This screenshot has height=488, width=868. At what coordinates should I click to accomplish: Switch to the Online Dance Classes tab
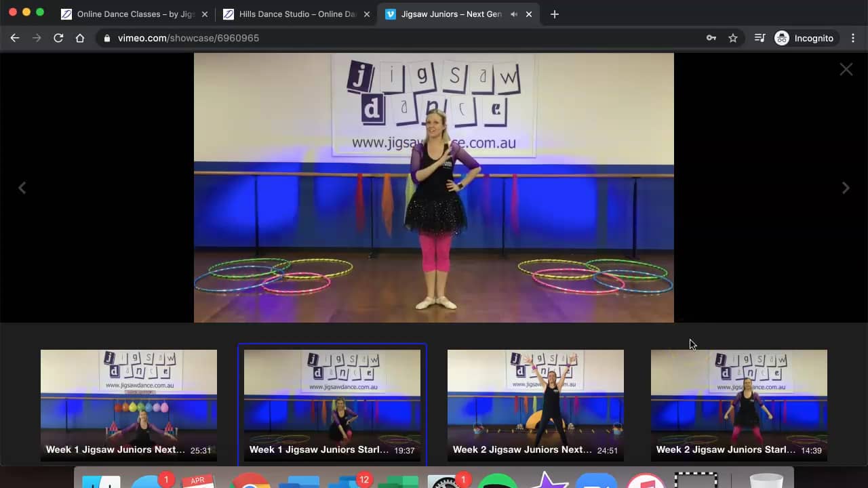[134, 14]
